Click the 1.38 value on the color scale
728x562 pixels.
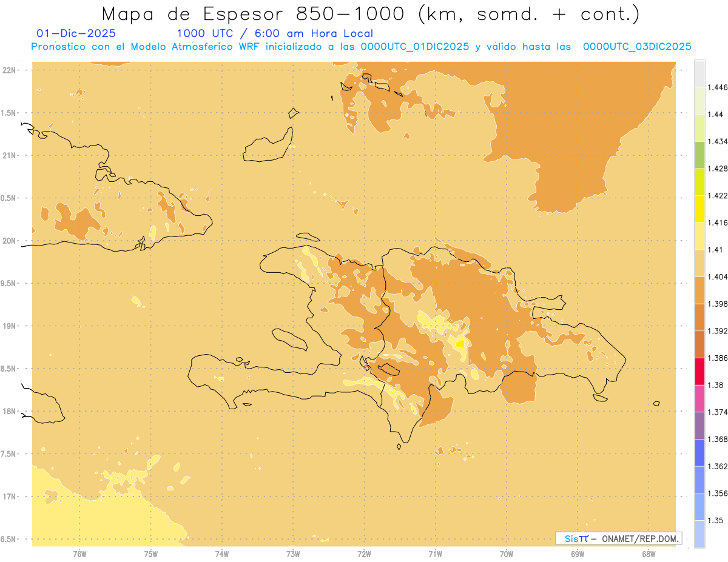click(715, 385)
